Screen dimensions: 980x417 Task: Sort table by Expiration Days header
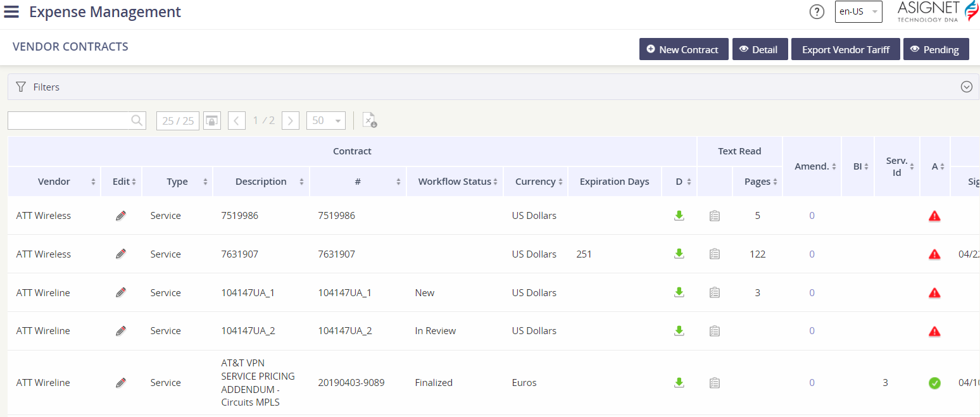[615, 182]
